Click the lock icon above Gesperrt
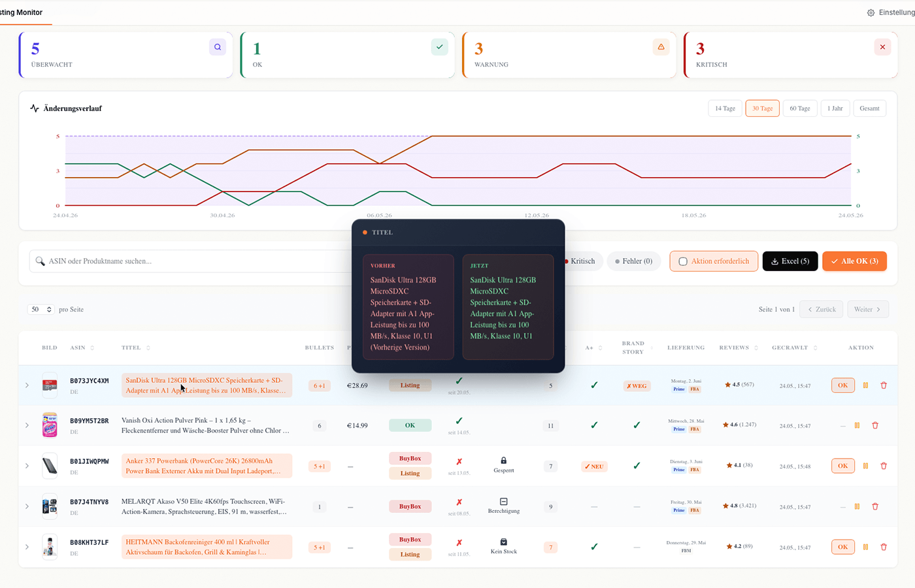Image resolution: width=915 pixels, height=588 pixels. coord(503,461)
